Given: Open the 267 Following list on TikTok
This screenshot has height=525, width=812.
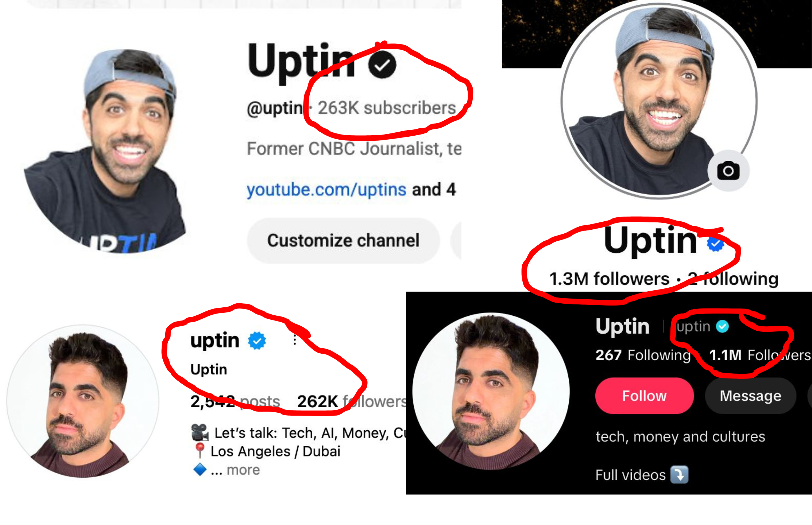Looking at the screenshot, I should (x=643, y=355).
